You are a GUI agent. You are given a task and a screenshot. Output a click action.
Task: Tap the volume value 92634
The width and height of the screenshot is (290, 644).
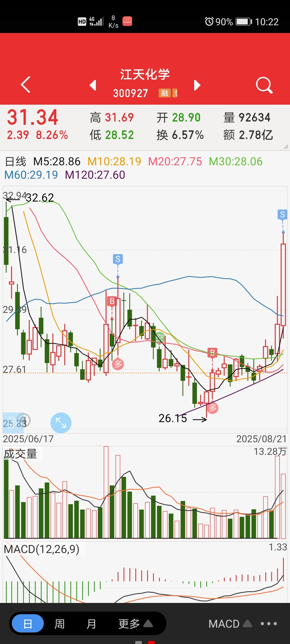click(255, 118)
